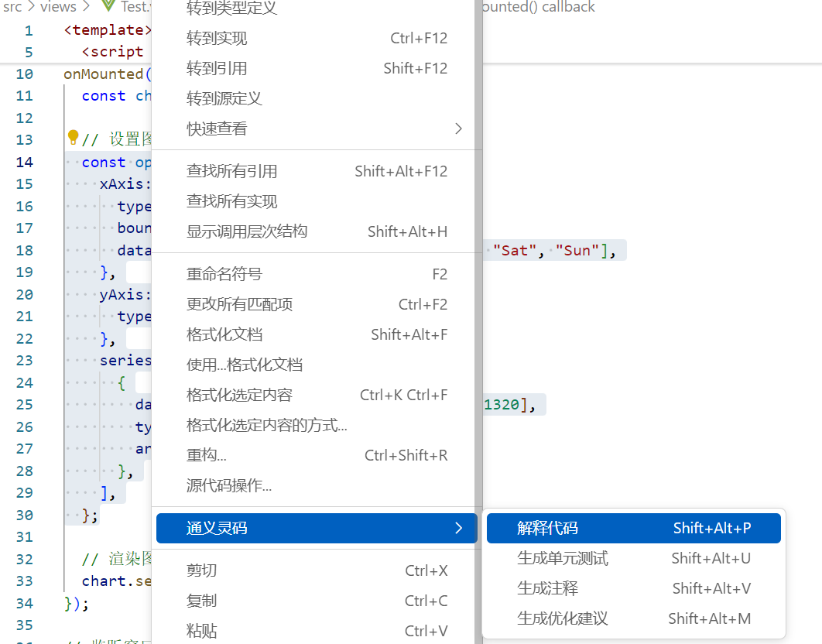Click onMounted text on line 10
The width and height of the screenshot is (822, 644).
point(103,74)
